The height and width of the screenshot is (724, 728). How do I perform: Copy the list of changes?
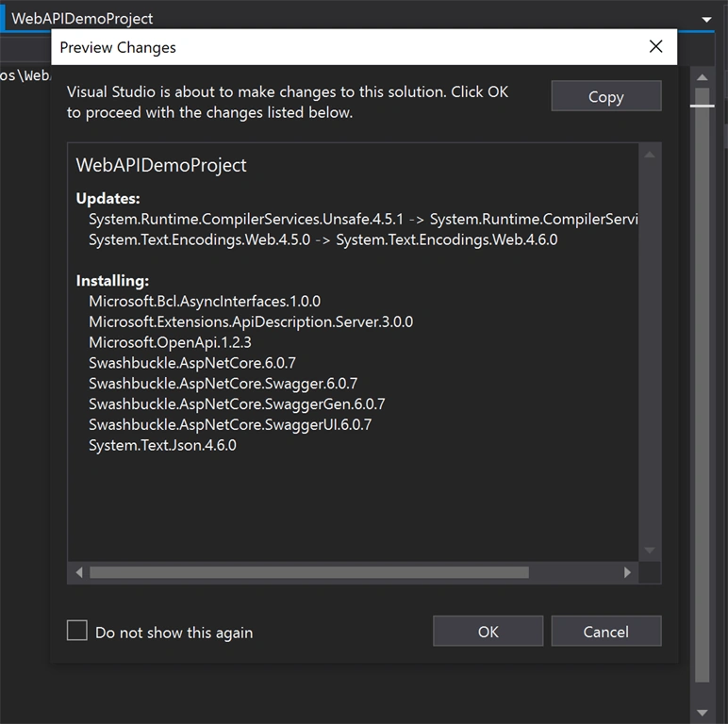606,96
